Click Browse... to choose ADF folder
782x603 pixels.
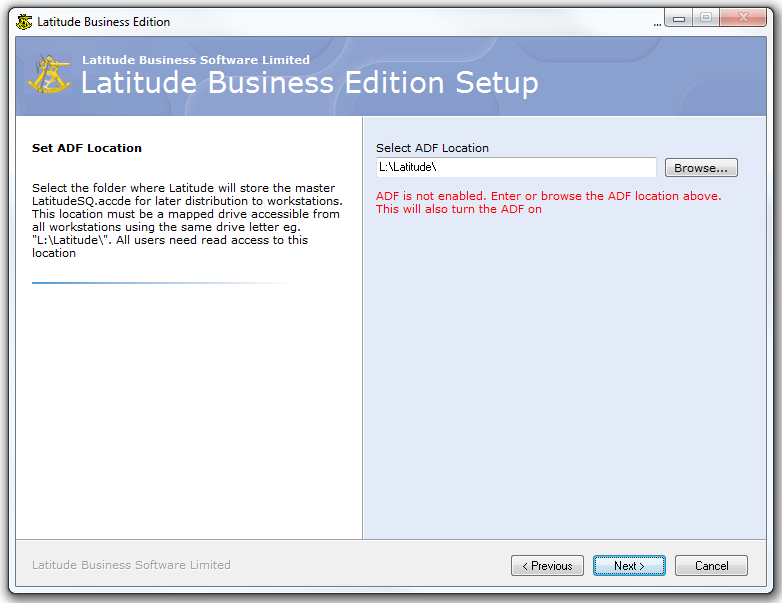coord(701,168)
